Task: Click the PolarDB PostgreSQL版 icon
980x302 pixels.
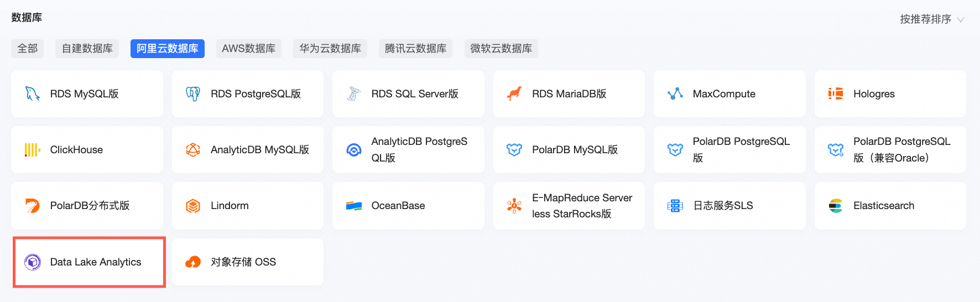Action: pyautogui.click(x=675, y=150)
